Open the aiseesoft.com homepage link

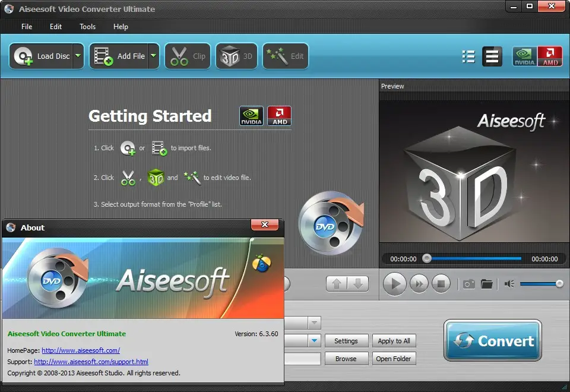(x=81, y=350)
